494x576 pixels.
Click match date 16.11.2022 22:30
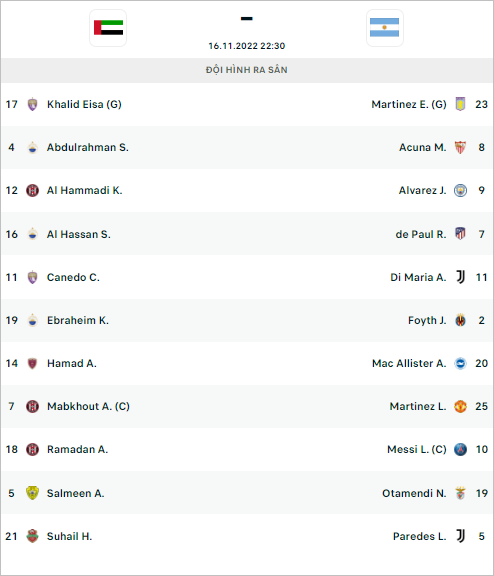247,46
